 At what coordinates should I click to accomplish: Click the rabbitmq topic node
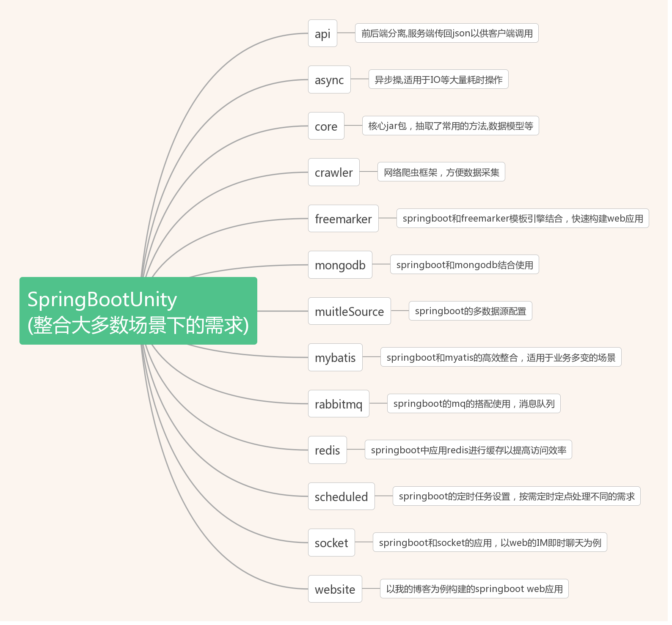point(339,404)
